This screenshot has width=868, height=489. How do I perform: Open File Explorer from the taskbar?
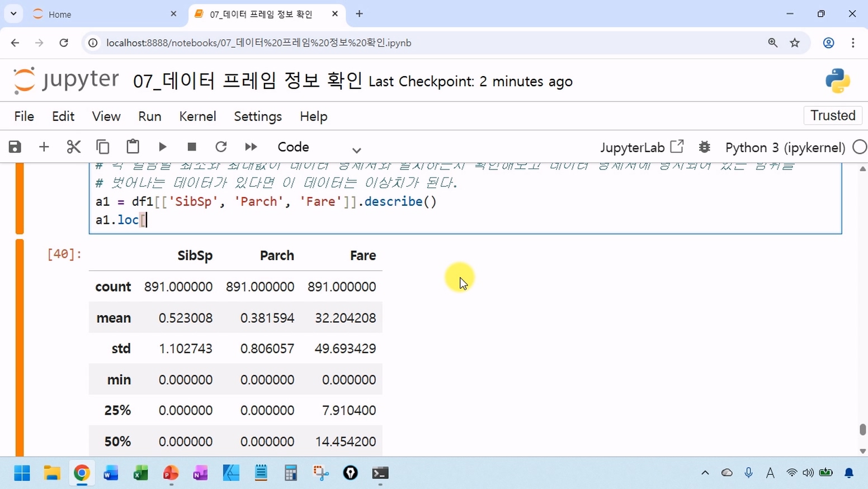click(x=52, y=473)
